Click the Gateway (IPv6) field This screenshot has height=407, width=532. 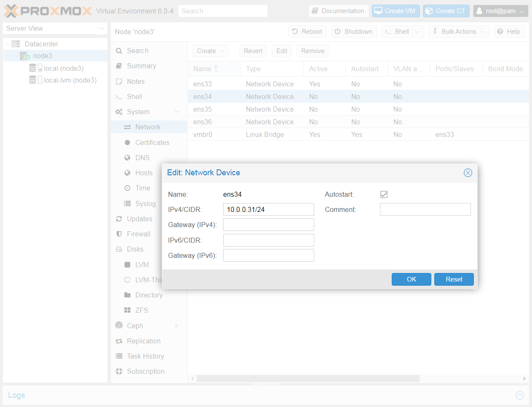click(x=269, y=255)
